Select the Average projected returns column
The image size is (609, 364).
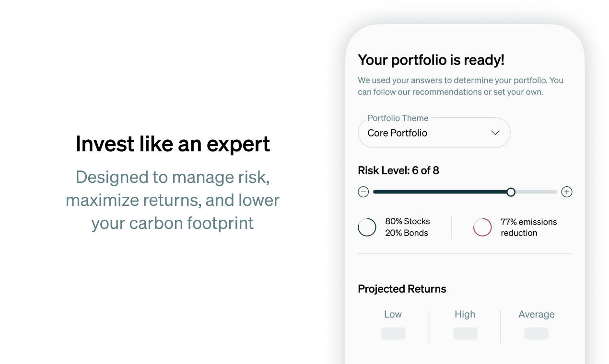536,327
